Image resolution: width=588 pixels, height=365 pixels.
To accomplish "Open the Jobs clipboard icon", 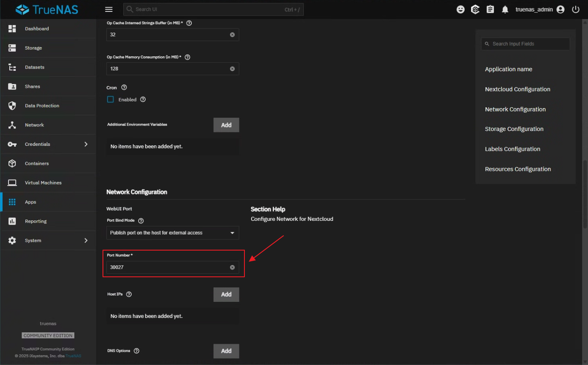I will (x=490, y=9).
